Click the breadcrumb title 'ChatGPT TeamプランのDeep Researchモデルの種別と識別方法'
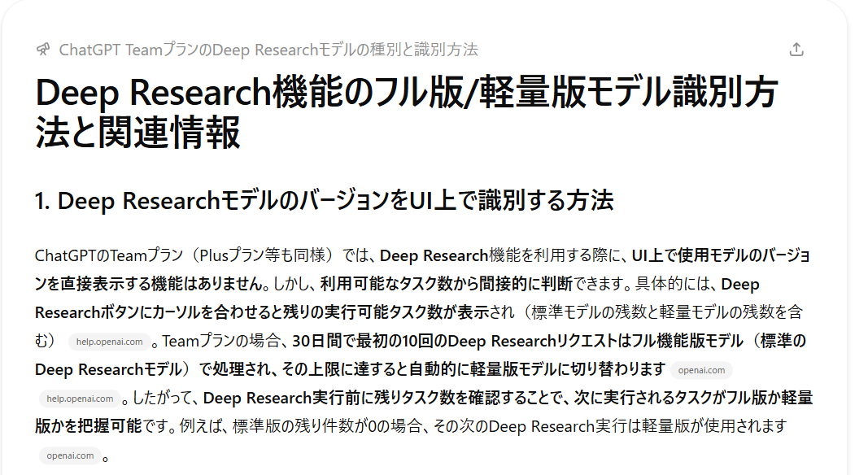Viewport: 868px width, 475px height. [268, 50]
